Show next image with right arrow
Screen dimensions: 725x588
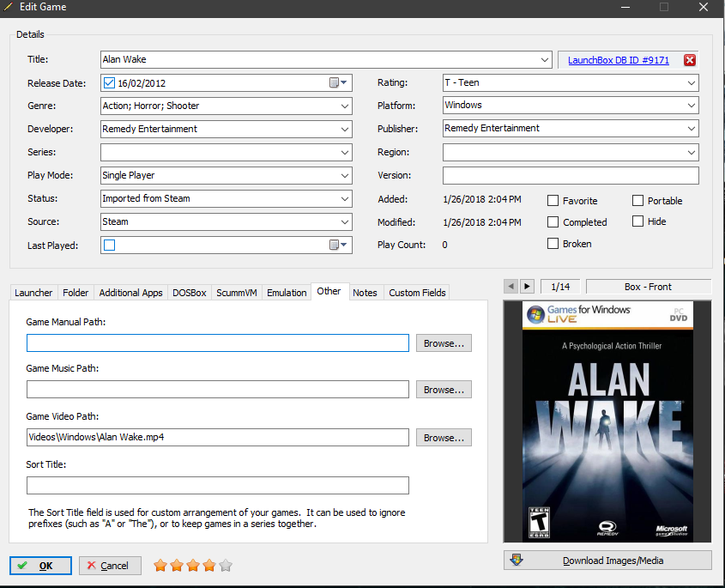(527, 287)
